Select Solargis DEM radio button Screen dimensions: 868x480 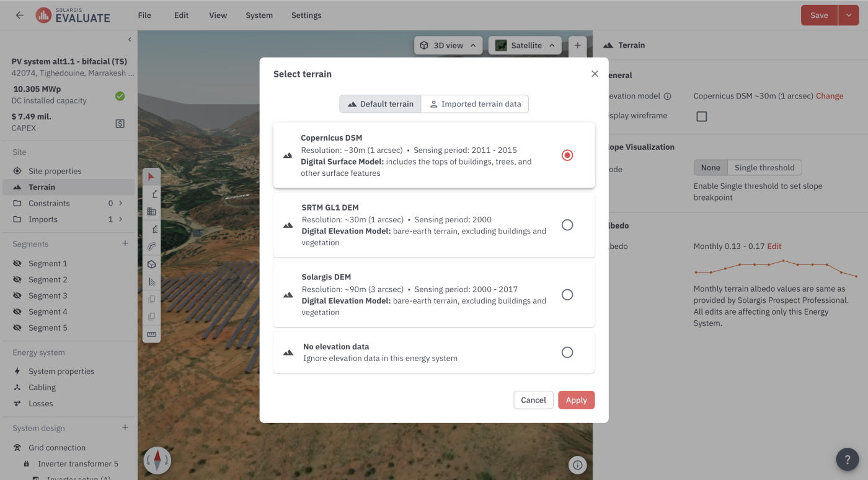tap(567, 295)
